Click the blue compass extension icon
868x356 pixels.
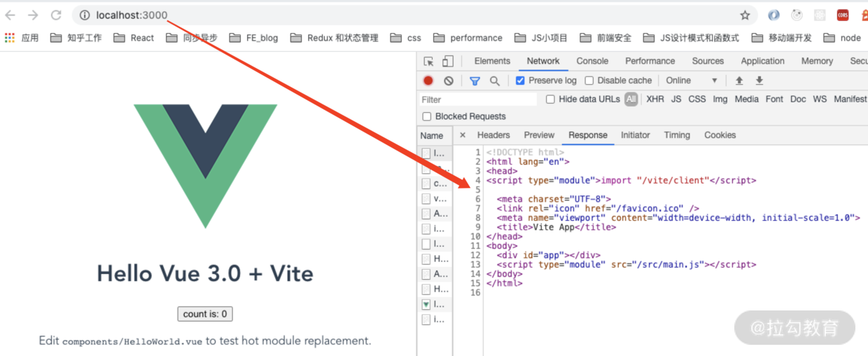(x=773, y=15)
